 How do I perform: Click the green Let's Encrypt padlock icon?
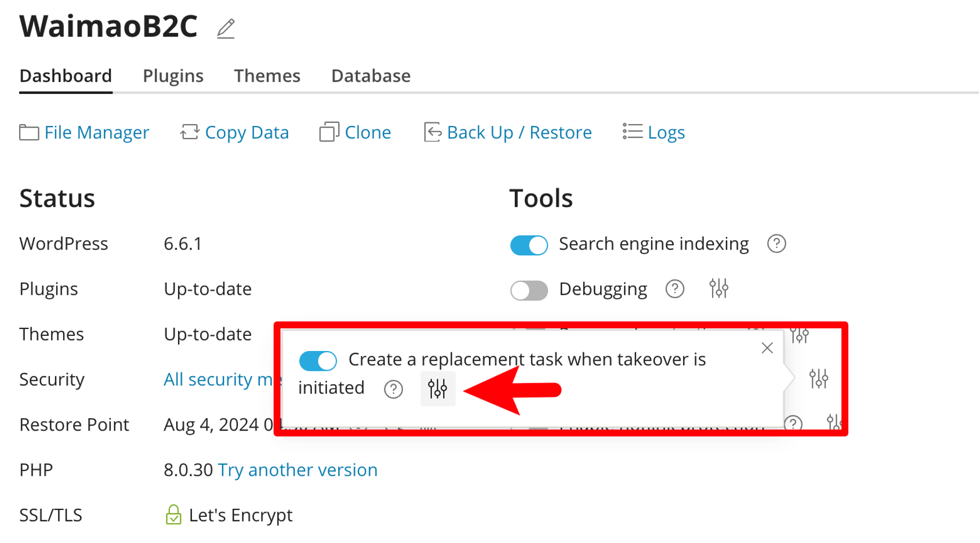(173, 514)
